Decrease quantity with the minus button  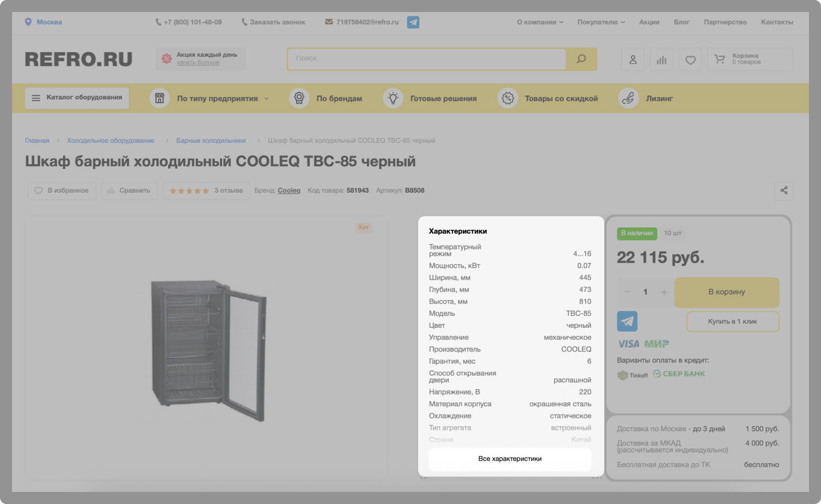[x=627, y=292]
